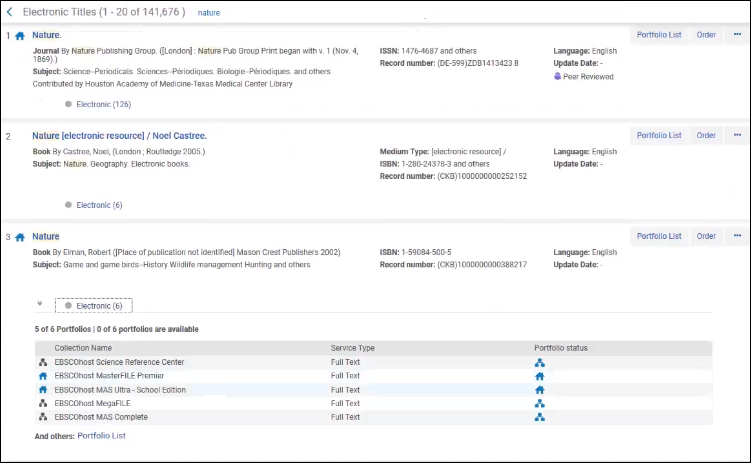Open Portfolio List for Noel Castree result
Image resolution: width=751 pixels, height=463 pixels.
659,135
